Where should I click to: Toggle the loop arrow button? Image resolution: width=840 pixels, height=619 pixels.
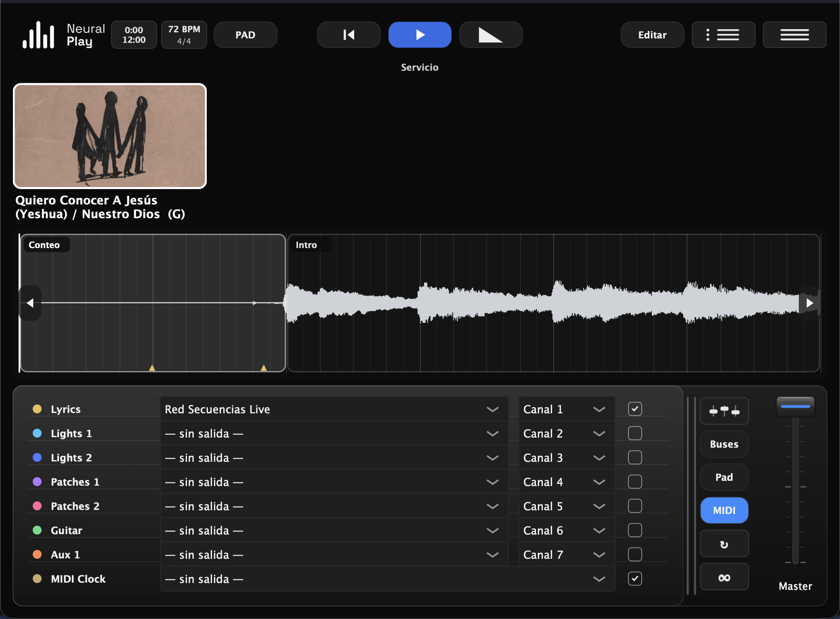coord(724,544)
